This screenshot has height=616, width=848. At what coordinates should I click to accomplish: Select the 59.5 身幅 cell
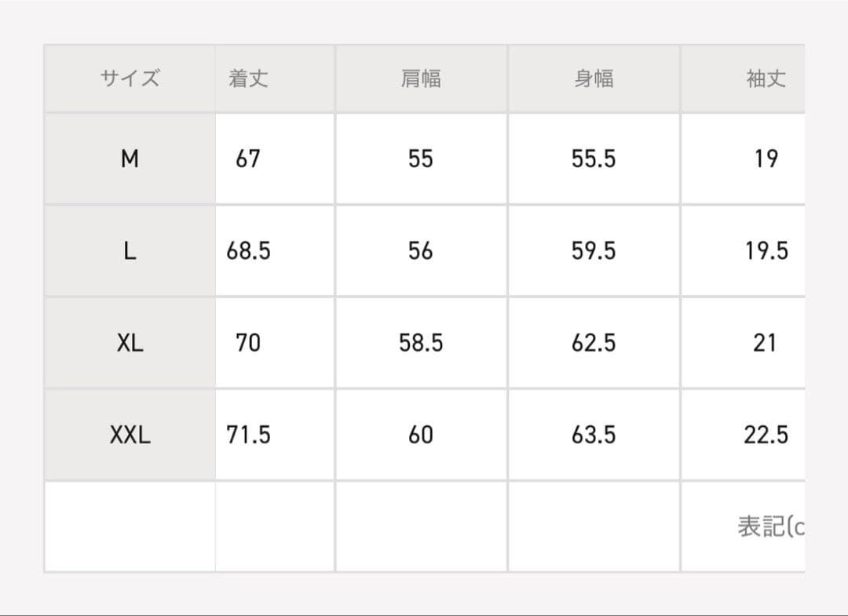click(594, 251)
